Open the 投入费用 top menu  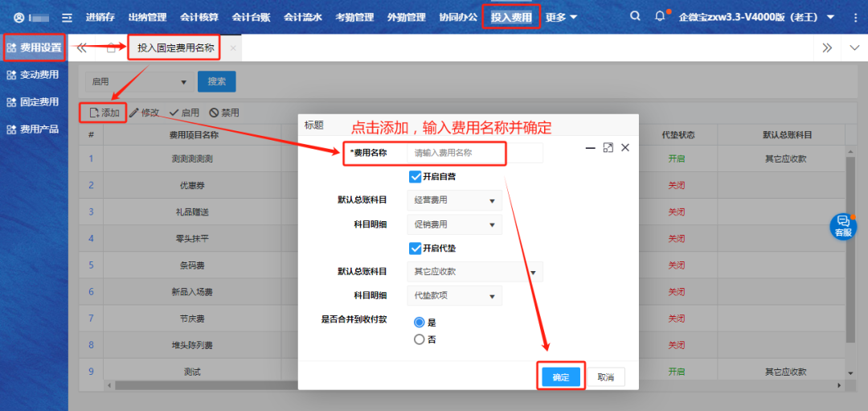pyautogui.click(x=511, y=17)
